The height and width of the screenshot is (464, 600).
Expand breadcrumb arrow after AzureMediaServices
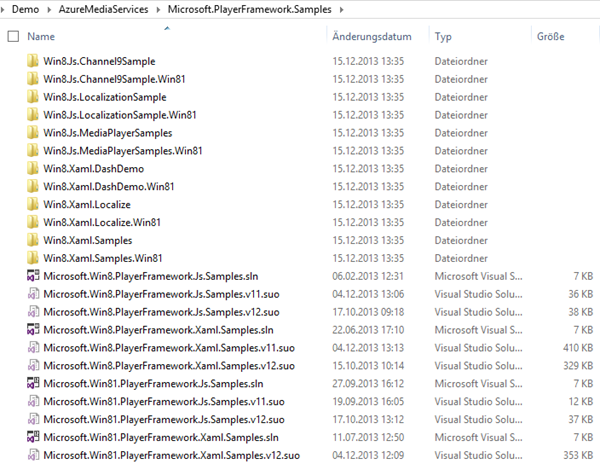pos(158,10)
